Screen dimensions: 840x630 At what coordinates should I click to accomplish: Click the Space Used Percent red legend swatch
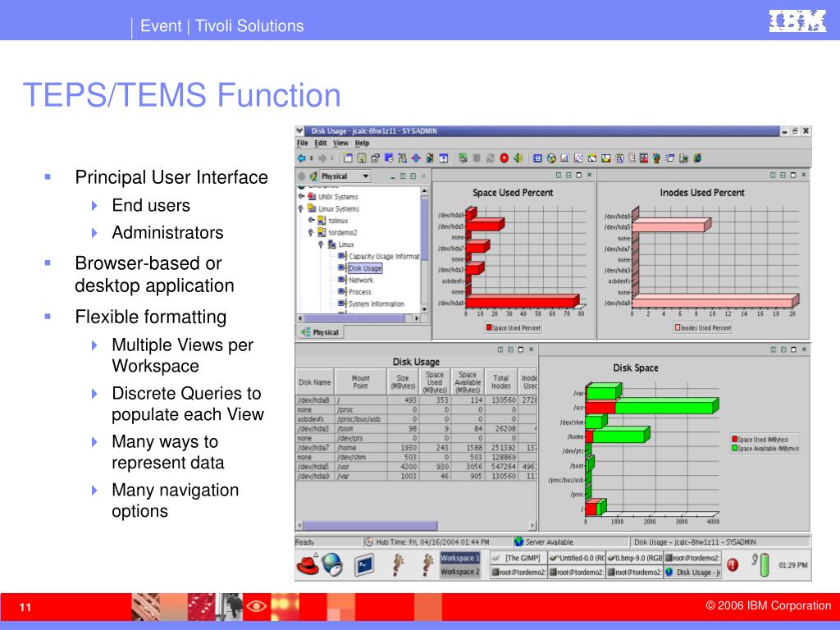489,327
